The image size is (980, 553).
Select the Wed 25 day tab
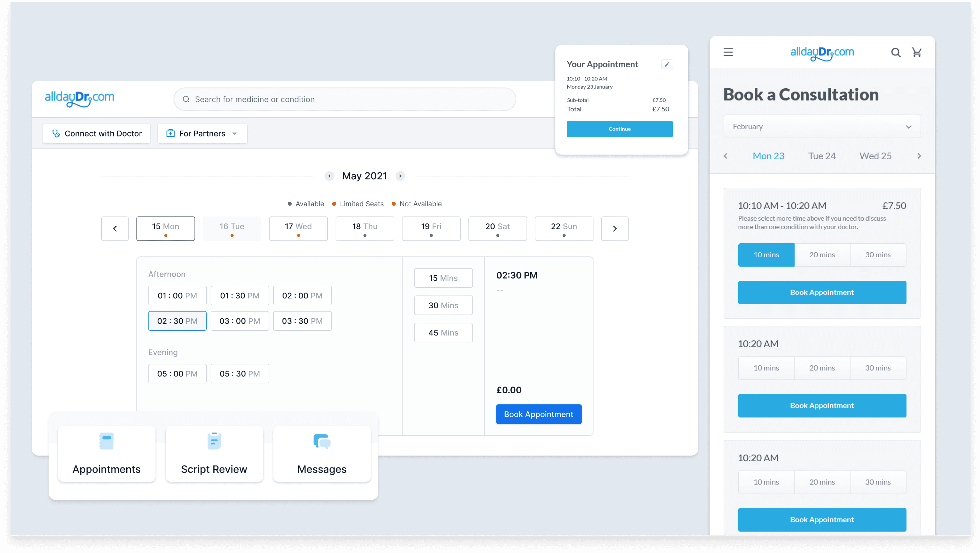pos(875,156)
